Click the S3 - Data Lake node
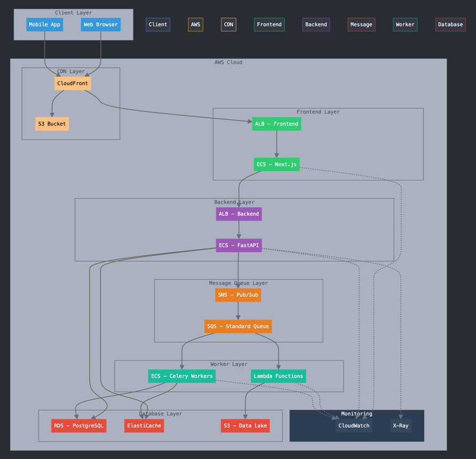The width and height of the screenshot is (476, 459). tap(245, 425)
